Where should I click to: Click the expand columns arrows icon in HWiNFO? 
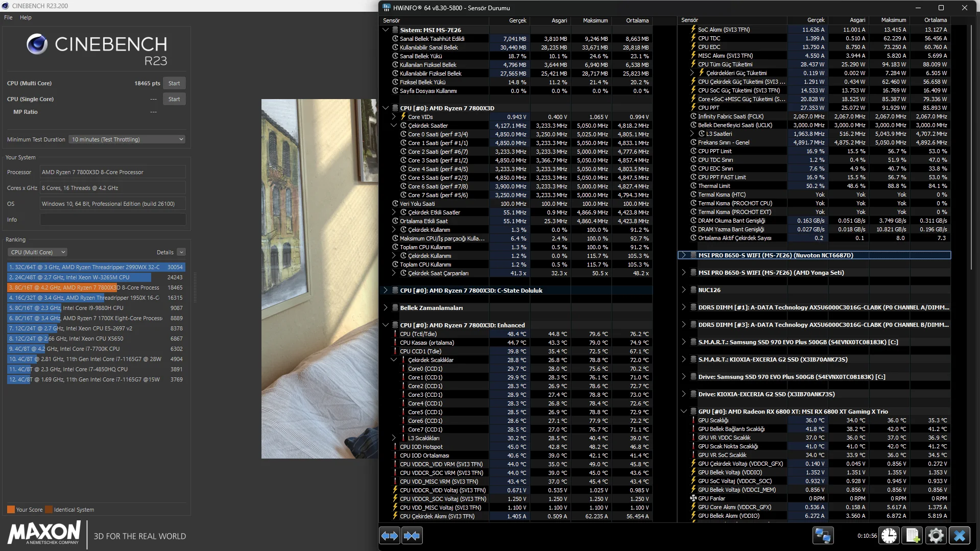coord(390,536)
